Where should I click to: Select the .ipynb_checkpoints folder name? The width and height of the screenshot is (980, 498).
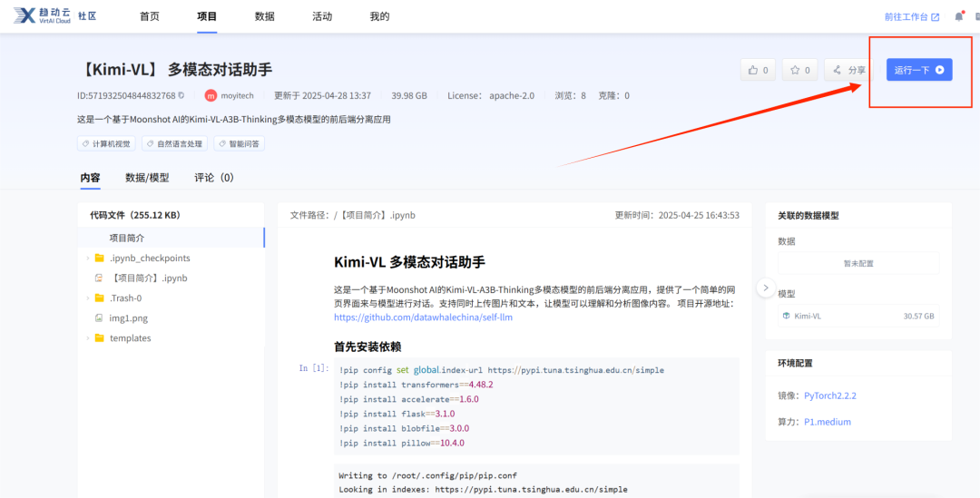(150, 258)
